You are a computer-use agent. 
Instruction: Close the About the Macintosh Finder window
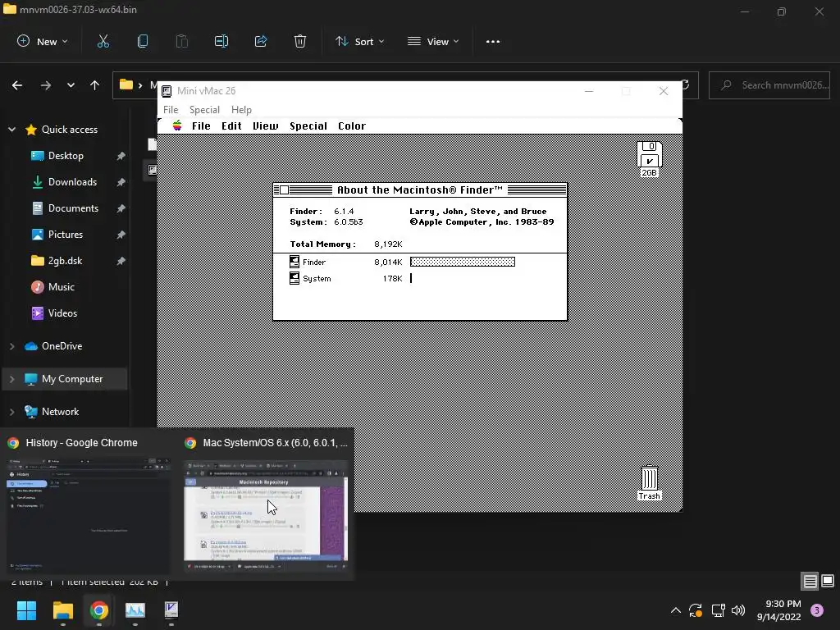click(x=285, y=190)
